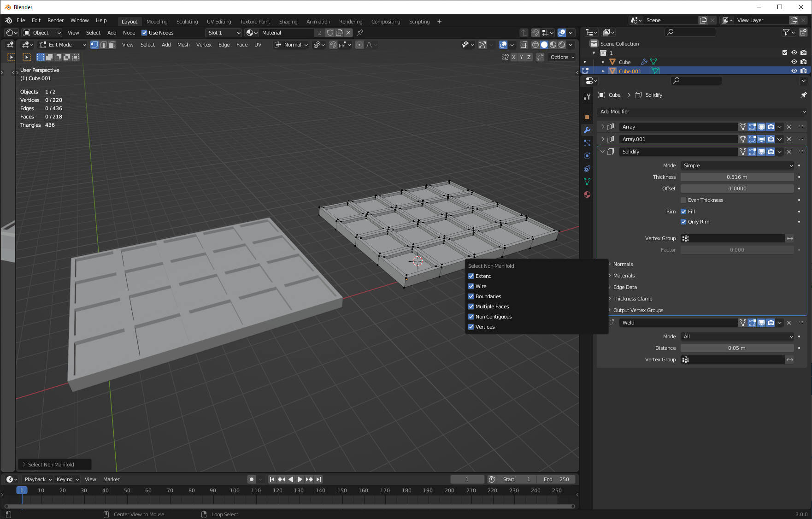Open Weld Mode All dropdown
Viewport: 812px width, 519px height.
[737, 336]
